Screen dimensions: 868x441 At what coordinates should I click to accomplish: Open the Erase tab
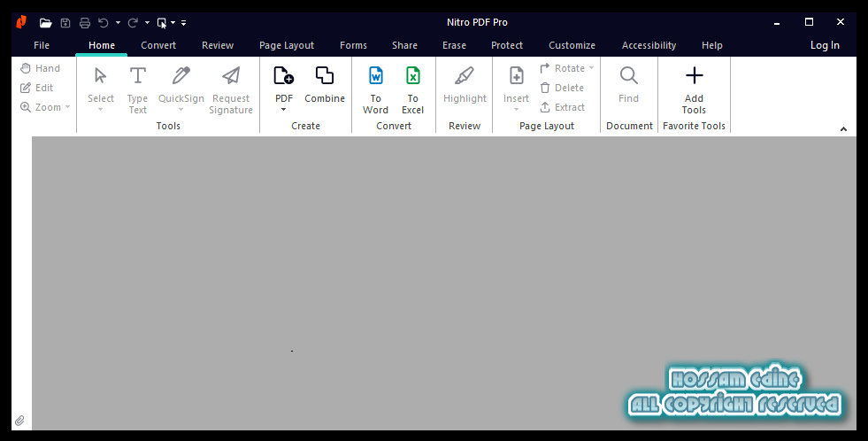coord(455,45)
